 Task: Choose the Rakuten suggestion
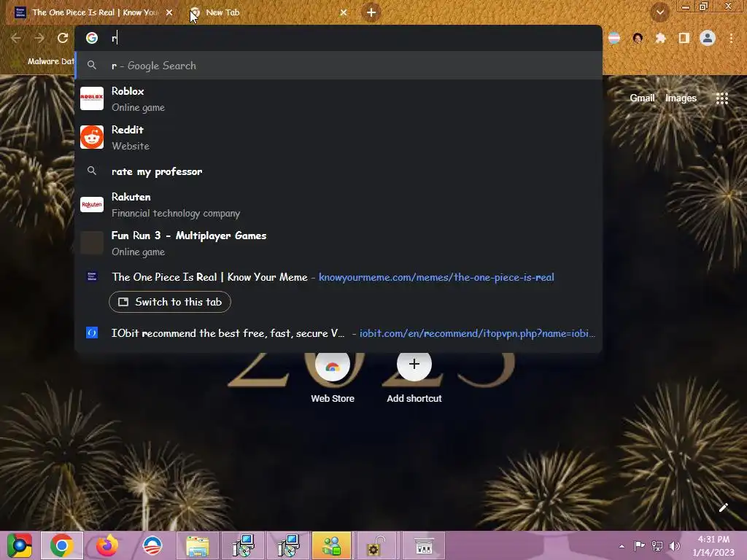pyautogui.click(x=338, y=205)
